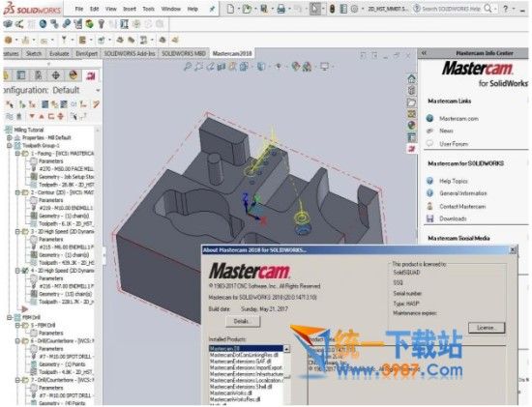This screenshot has width=532, height=407.
Task: Click the New document icon
Action: click(x=230, y=9)
